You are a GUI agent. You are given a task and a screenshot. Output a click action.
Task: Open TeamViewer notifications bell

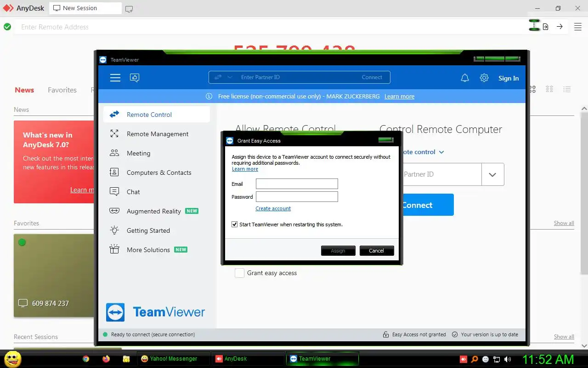pyautogui.click(x=465, y=78)
